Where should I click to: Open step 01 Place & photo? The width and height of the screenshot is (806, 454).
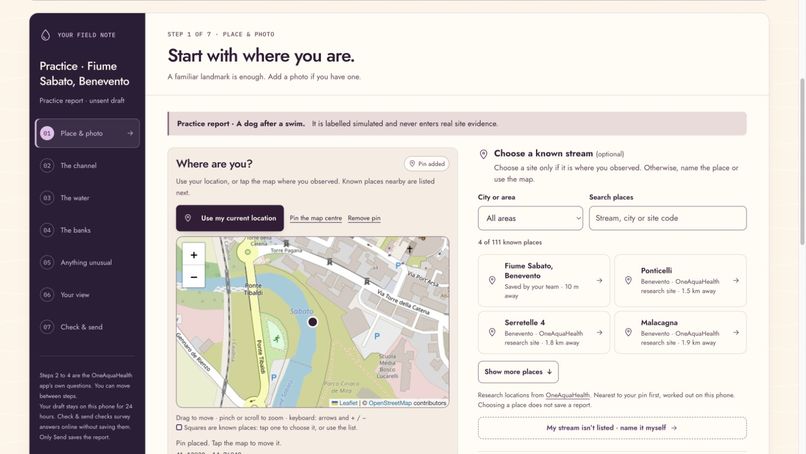pos(87,133)
